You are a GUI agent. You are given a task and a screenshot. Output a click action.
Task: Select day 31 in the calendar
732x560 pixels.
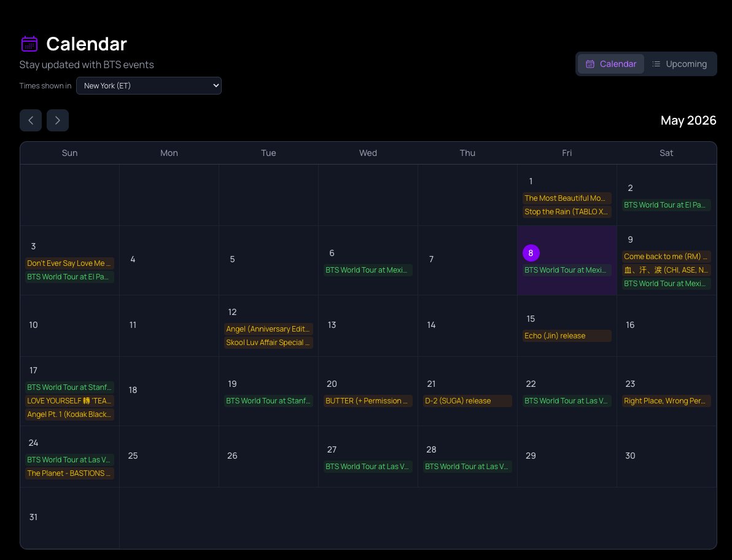point(34,518)
